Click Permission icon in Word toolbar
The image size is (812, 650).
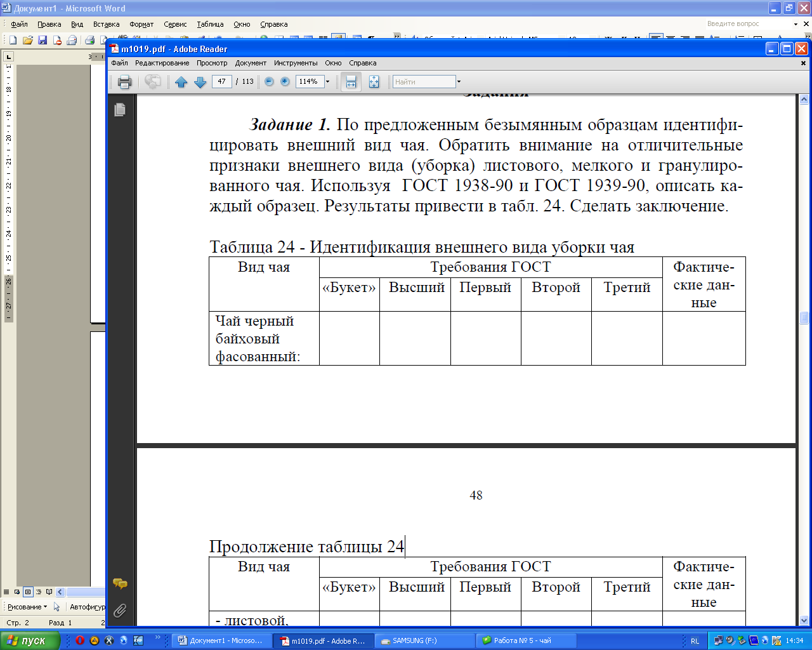click(57, 40)
